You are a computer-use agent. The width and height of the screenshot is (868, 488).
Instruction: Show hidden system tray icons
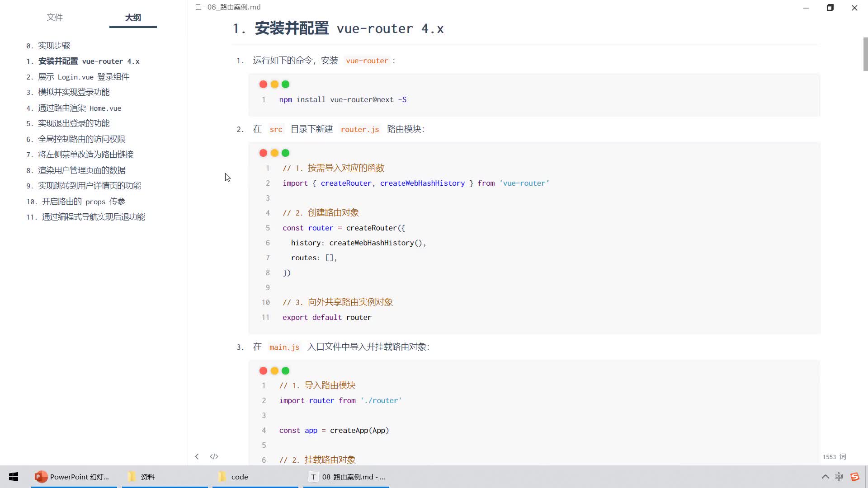(x=825, y=477)
